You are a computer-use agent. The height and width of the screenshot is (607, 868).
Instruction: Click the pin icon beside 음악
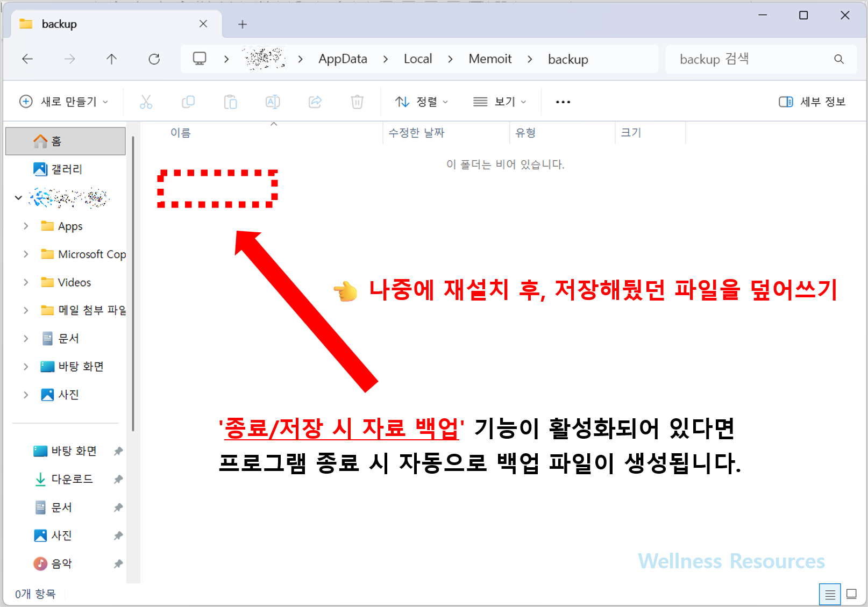(118, 563)
